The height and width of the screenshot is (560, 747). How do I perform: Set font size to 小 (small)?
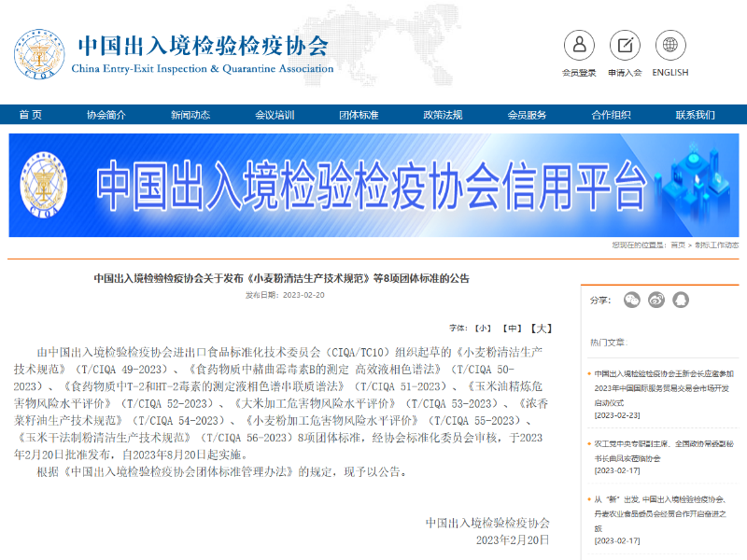(483, 329)
